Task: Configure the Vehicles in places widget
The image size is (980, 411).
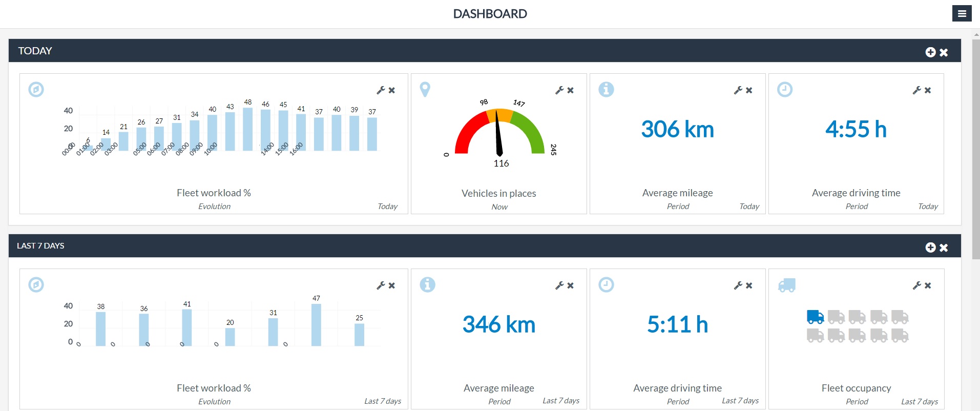Action: (x=559, y=90)
